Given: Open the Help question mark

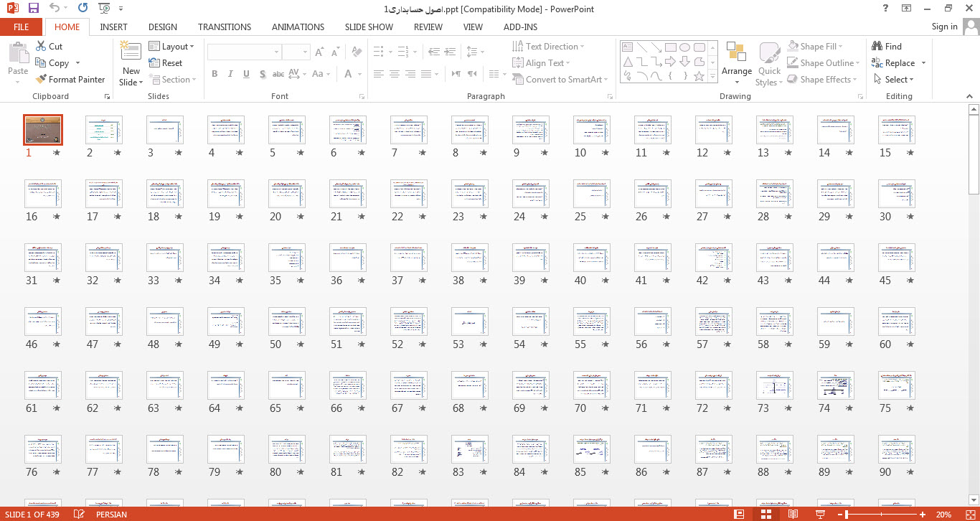Looking at the screenshot, I should 887,9.
